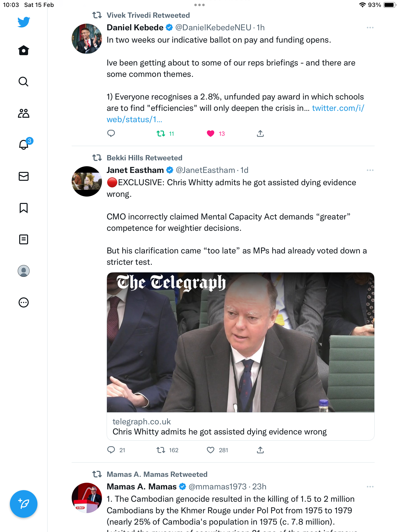The width and height of the screenshot is (399, 532).
Task: Open the Home feed icon
Action: click(24, 50)
